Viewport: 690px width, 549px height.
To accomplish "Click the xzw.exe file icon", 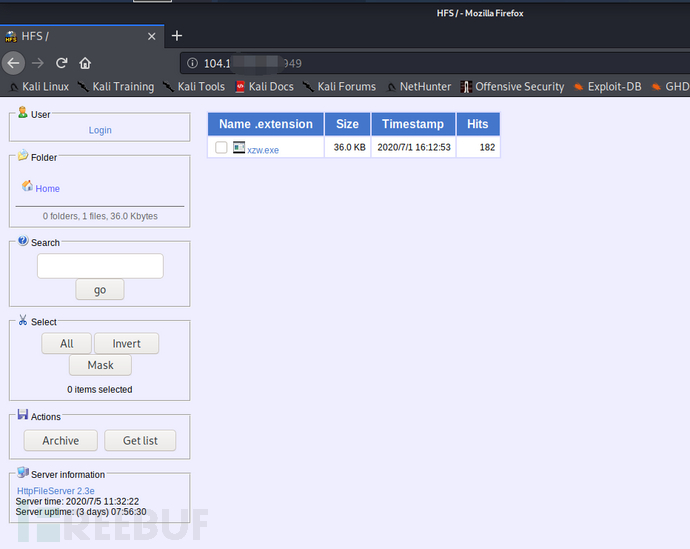I will [239, 147].
